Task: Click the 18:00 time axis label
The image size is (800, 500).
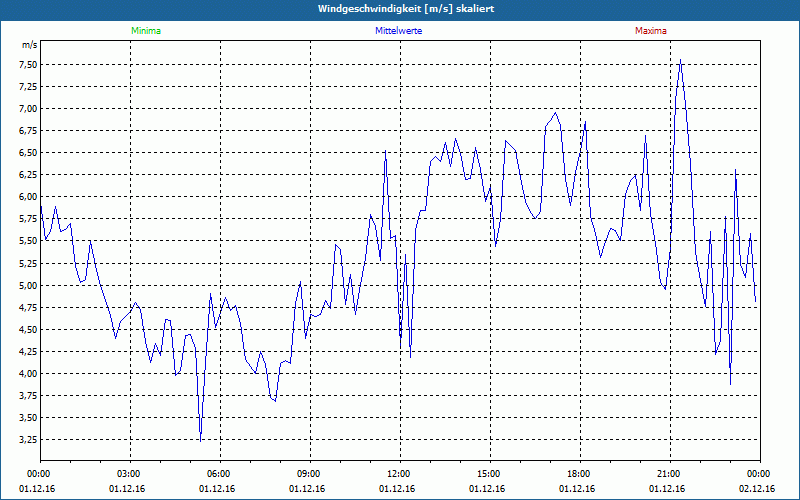Action: (580, 474)
